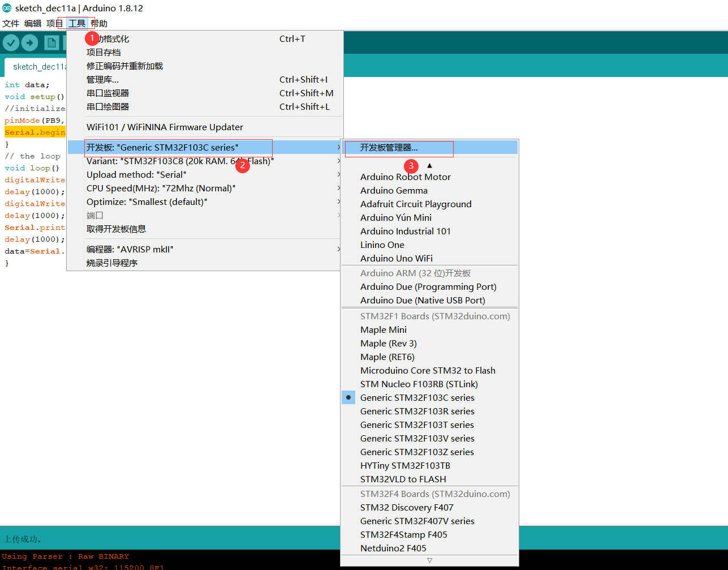Select Generic STM32F103T series

(x=430, y=425)
